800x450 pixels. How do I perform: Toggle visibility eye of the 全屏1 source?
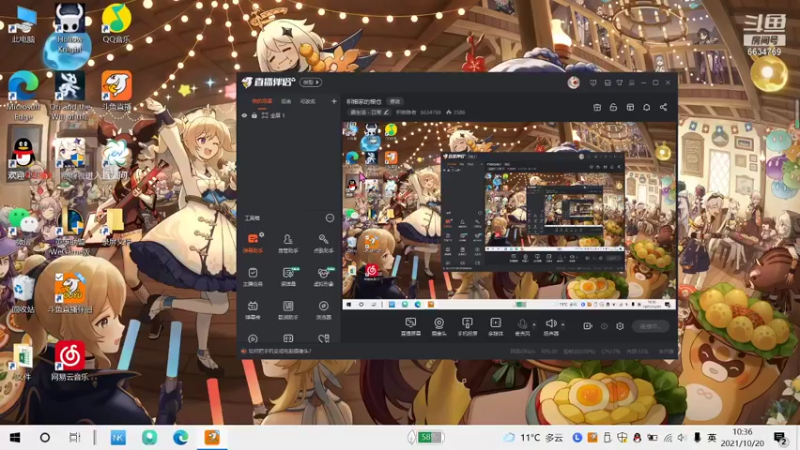[244, 116]
